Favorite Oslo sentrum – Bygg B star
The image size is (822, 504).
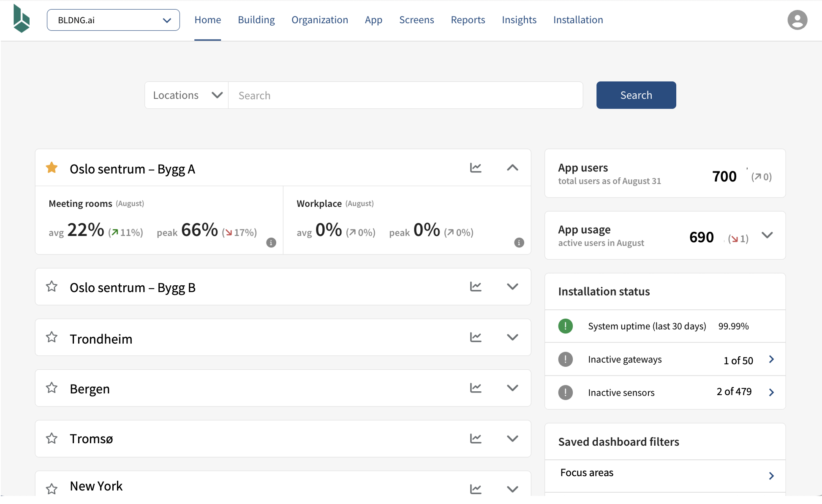(x=52, y=286)
